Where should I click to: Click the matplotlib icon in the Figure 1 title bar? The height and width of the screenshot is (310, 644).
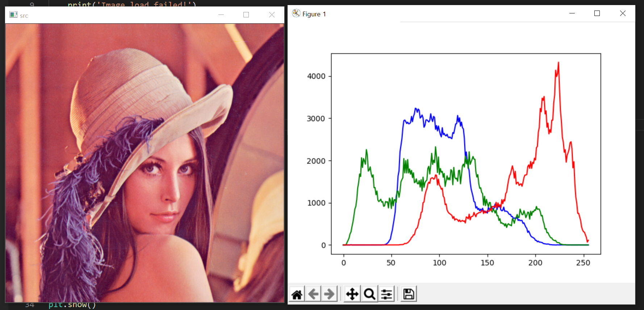point(296,13)
